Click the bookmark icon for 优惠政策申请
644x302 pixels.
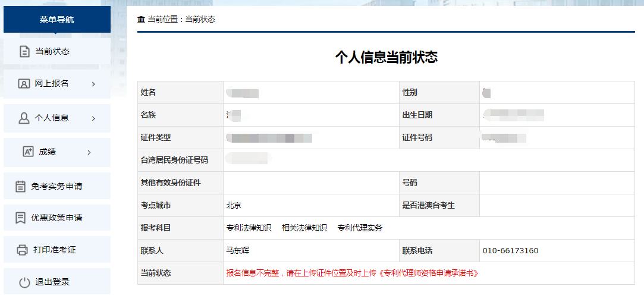point(20,218)
